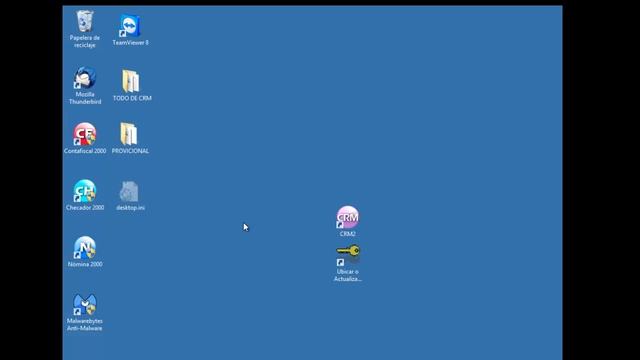
Task: Click the "TeamViewer 8" label text
Action: point(131,42)
